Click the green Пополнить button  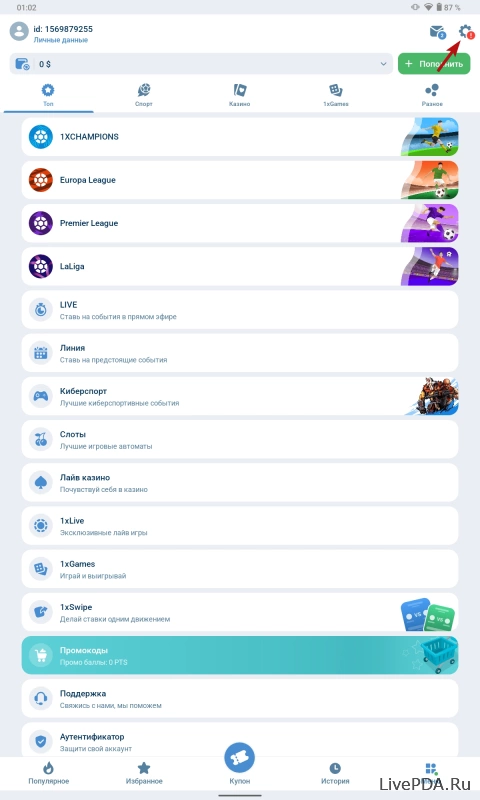pos(434,64)
